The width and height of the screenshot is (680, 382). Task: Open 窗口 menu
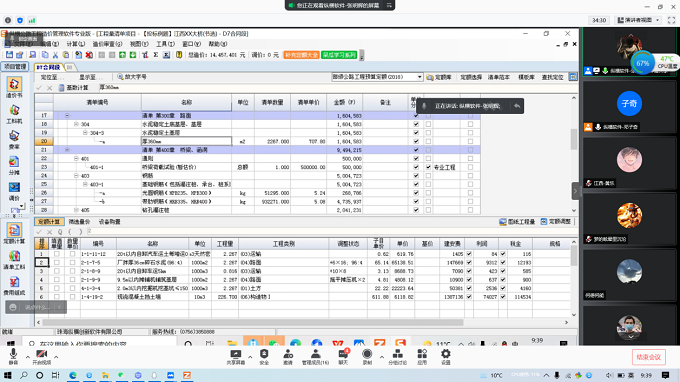(x=191, y=44)
